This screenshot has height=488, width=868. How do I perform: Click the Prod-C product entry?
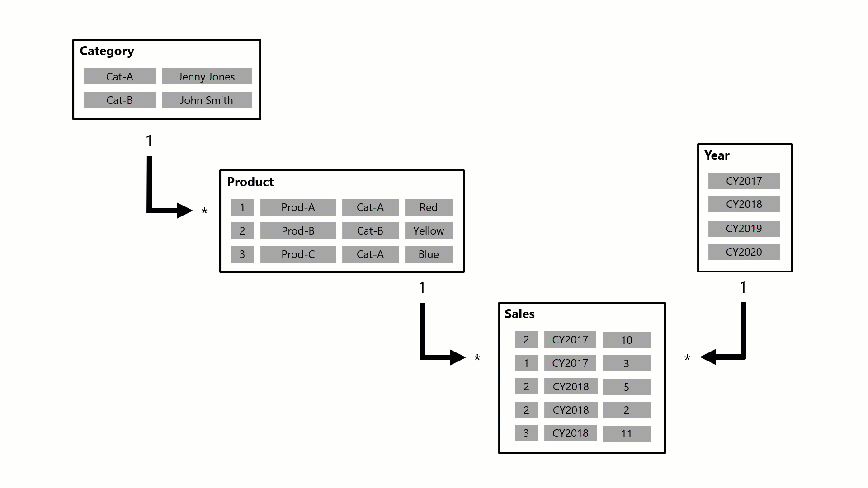tap(297, 254)
